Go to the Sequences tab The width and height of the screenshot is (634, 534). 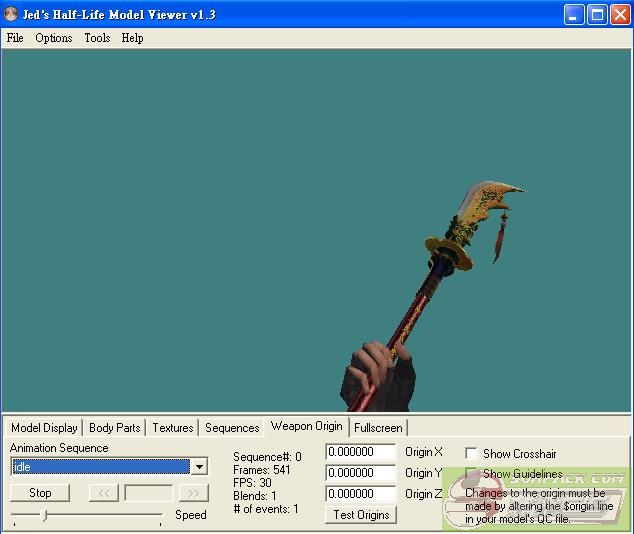(232, 428)
